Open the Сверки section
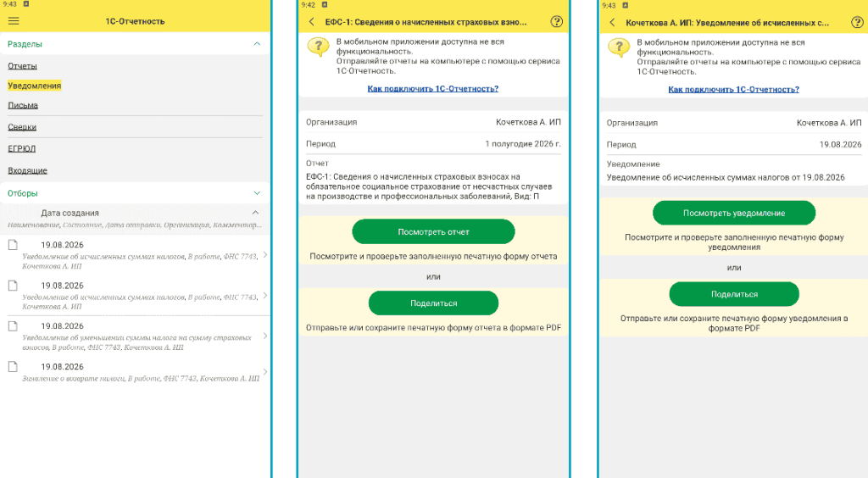868x478 pixels. 22,126
